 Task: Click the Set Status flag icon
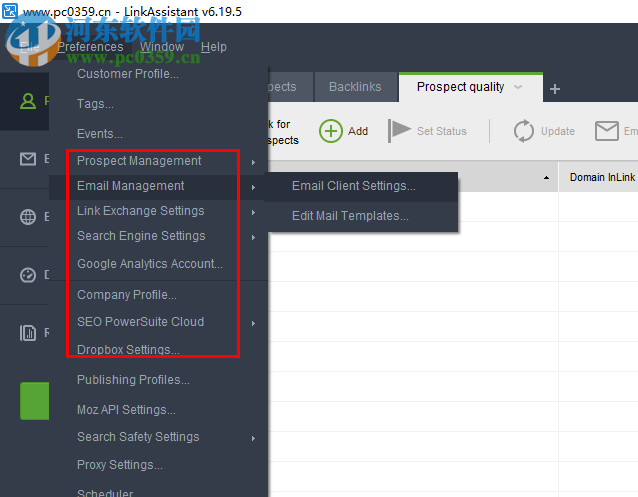pyautogui.click(x=399, y=131)
